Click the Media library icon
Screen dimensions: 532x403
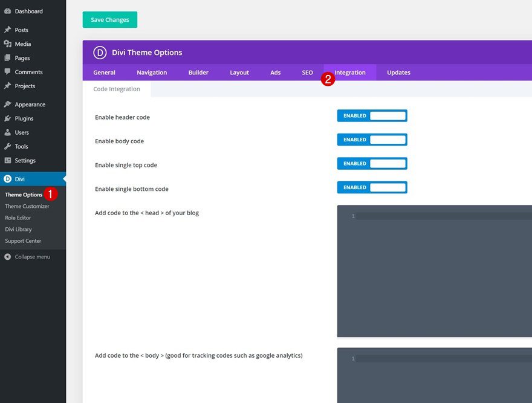coord(7,44)
